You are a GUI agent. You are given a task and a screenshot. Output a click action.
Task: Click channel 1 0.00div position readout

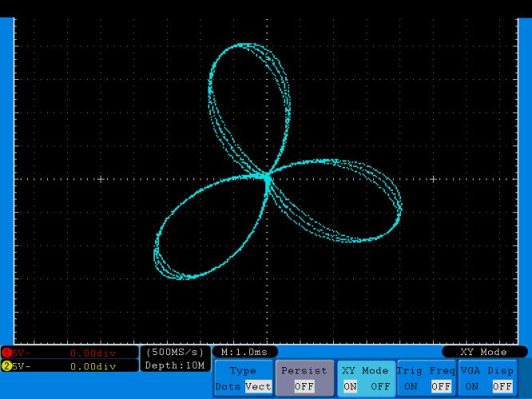pyautogui.click(x=93, y=354)
